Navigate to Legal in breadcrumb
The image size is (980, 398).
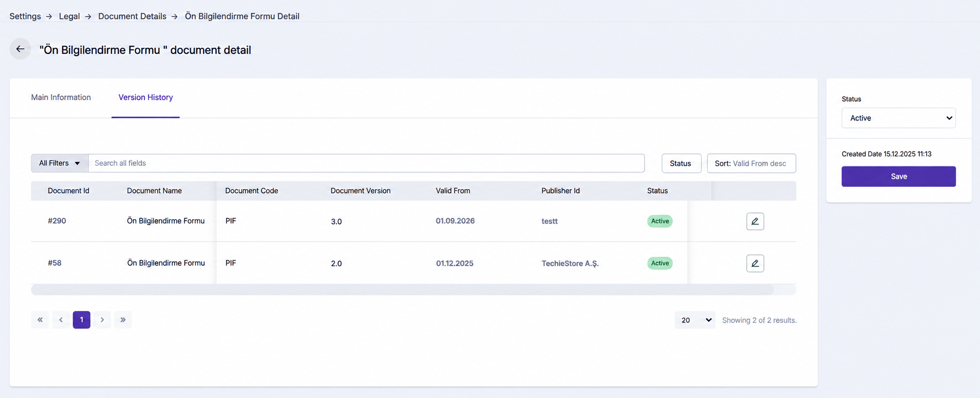(x=69, y=16)
